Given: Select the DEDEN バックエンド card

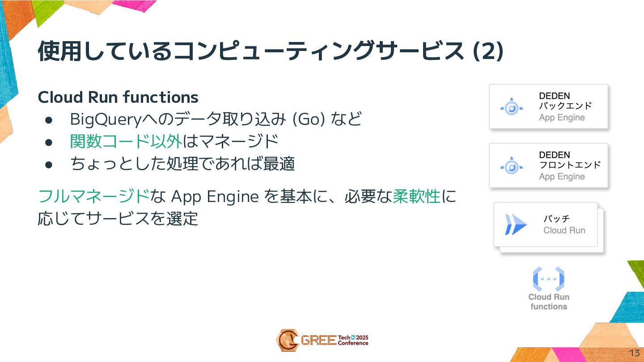Looking at the screenshot, I should tap(549, 107).
